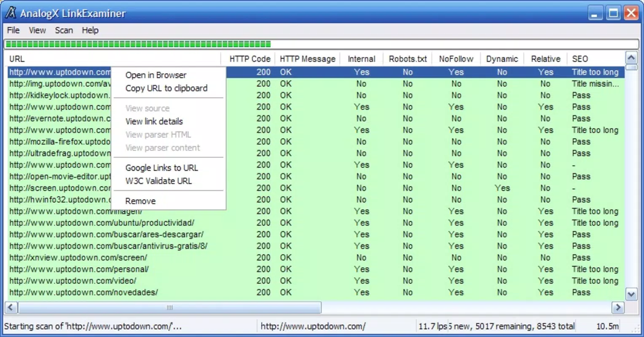Image resolution: width=644 pixels, height=337 pixels.
Task: Sort by the Internal column header
Action: coord(362,59)
